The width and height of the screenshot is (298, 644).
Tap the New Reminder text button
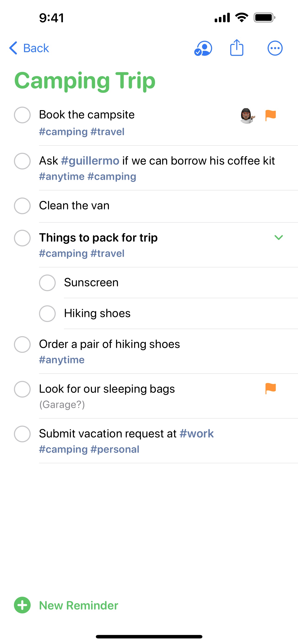pyautogui.click(x=79, y=605)
